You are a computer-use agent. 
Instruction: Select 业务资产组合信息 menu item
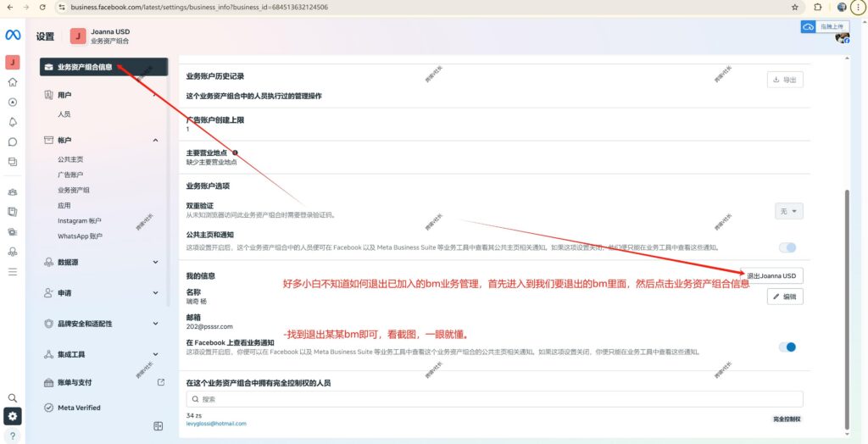point(103,67)
